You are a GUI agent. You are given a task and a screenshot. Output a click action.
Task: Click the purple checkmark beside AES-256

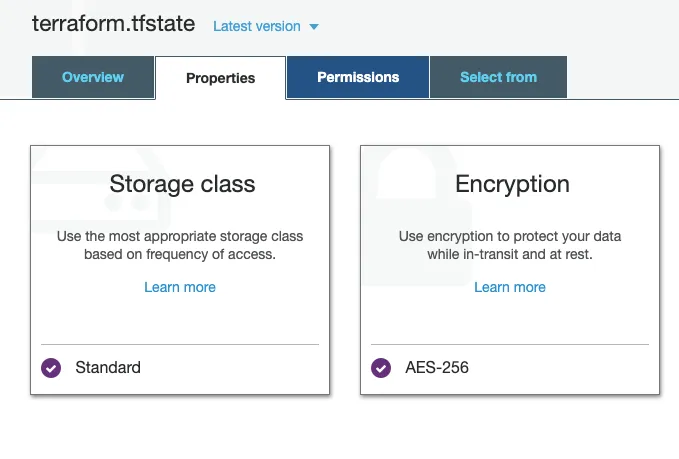click(381, 368)
